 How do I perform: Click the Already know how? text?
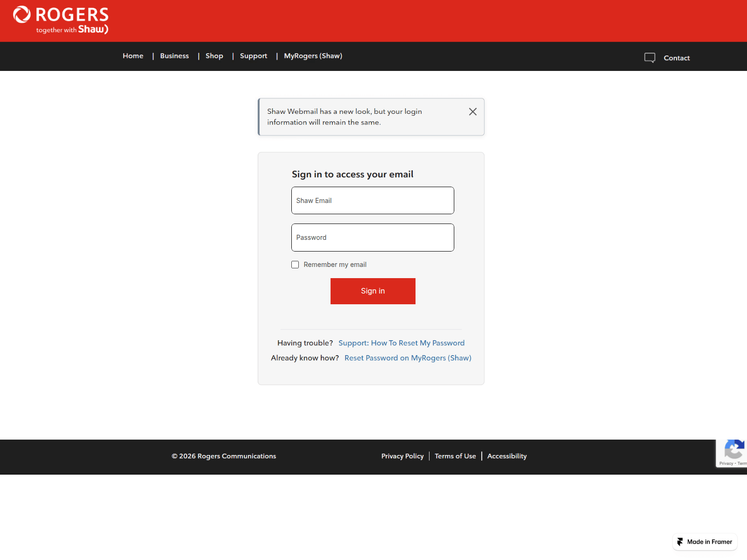coord(305,358)
